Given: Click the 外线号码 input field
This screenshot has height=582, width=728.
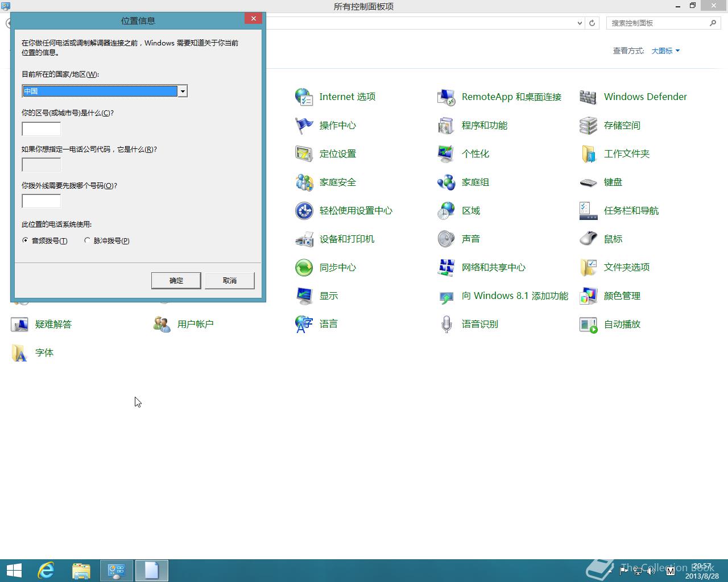Looking at the screenshot, I should [x=41, y=201].
